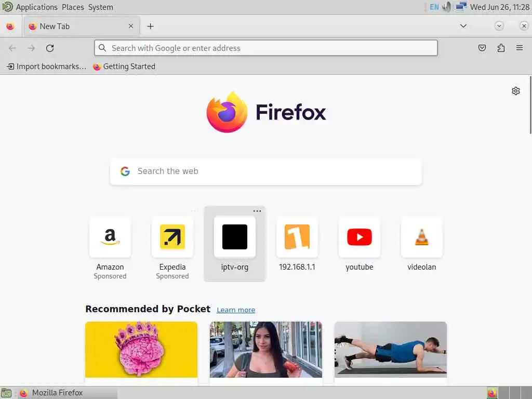Open the youtube shortcut tile

[360, 244]
